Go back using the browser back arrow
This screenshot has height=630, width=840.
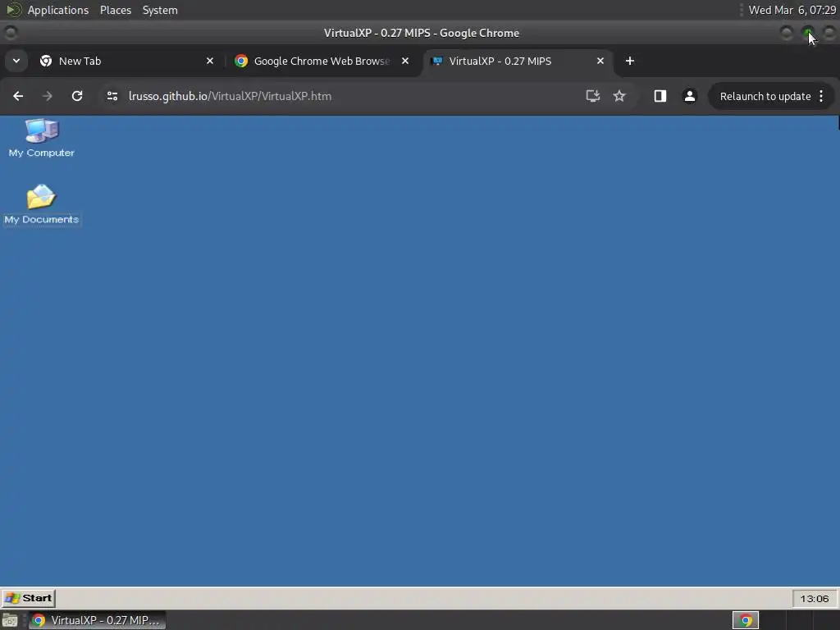[18, 96]
